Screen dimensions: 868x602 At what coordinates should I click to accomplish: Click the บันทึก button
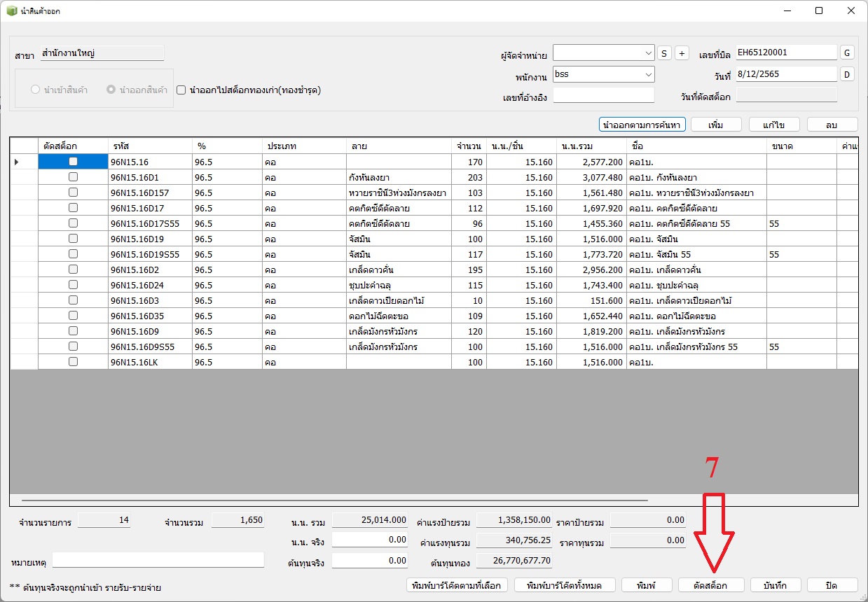click(776, 585)
